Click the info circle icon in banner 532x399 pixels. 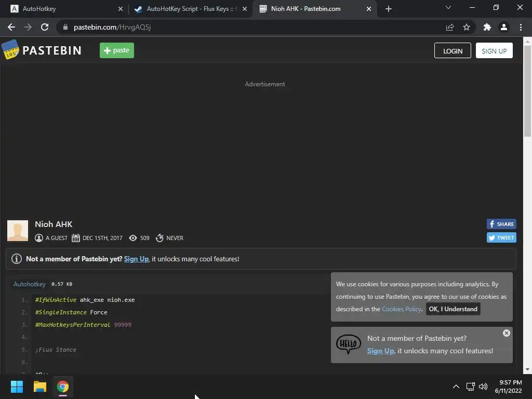coord(17,259)
